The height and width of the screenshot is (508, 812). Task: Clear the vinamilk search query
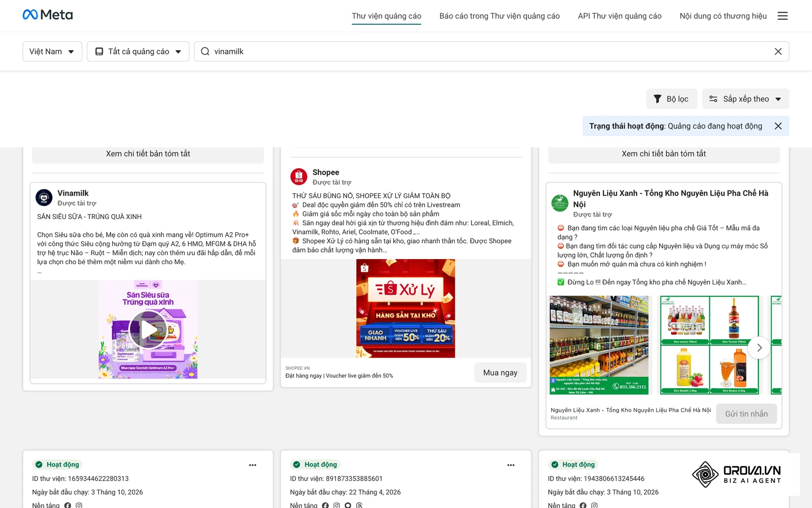pos(778,51)
